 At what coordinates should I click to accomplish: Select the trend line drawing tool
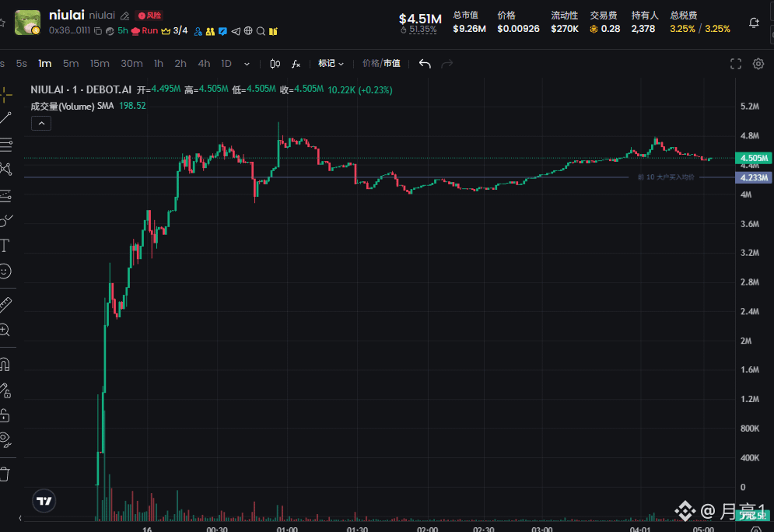pyautogui.click(x=5, y=117)
